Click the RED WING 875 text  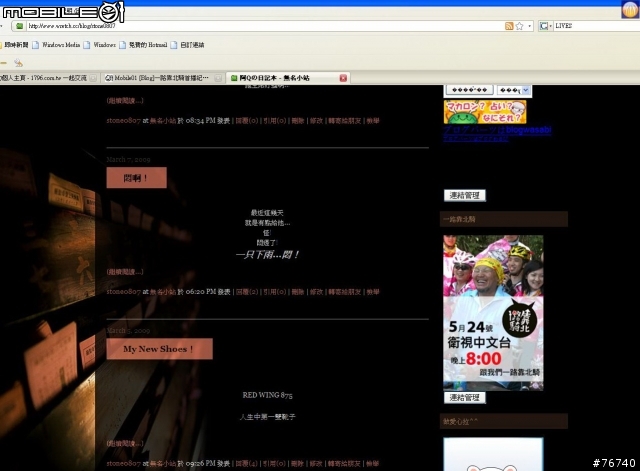tap(267, 395)
